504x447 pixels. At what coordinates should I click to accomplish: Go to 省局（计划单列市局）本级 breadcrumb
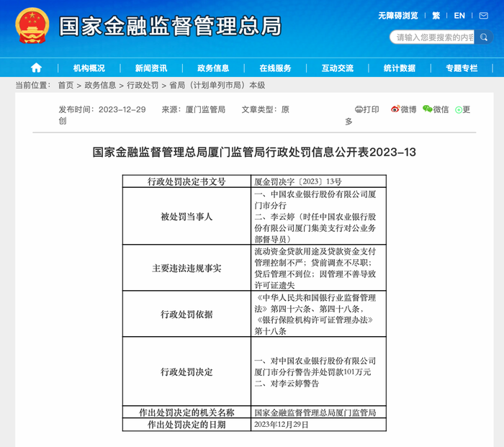pyautogui.click(x=217, y=85)
